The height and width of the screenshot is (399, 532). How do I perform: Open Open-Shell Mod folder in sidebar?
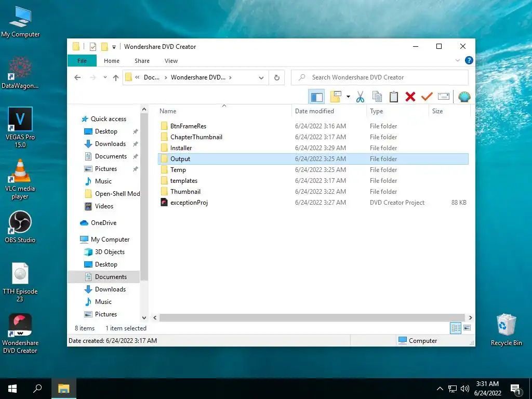point(117,194)
